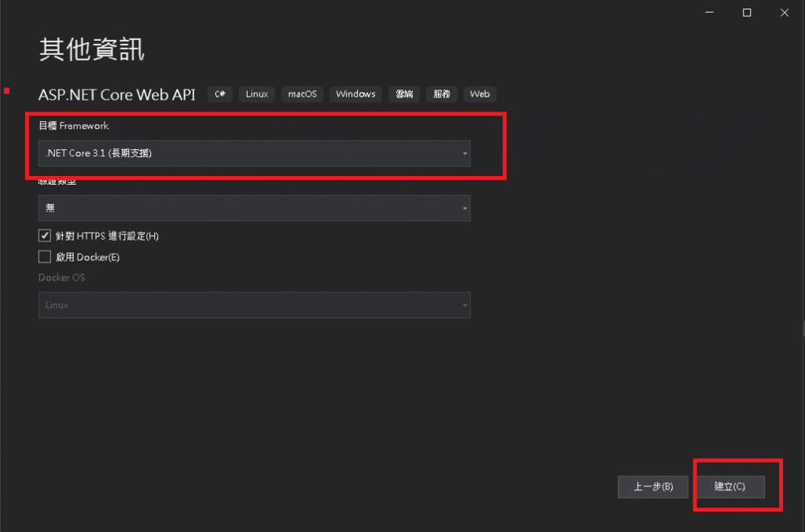Click the 建立(C) button
This screenshot has height=532, width=805.
[730, 486]
